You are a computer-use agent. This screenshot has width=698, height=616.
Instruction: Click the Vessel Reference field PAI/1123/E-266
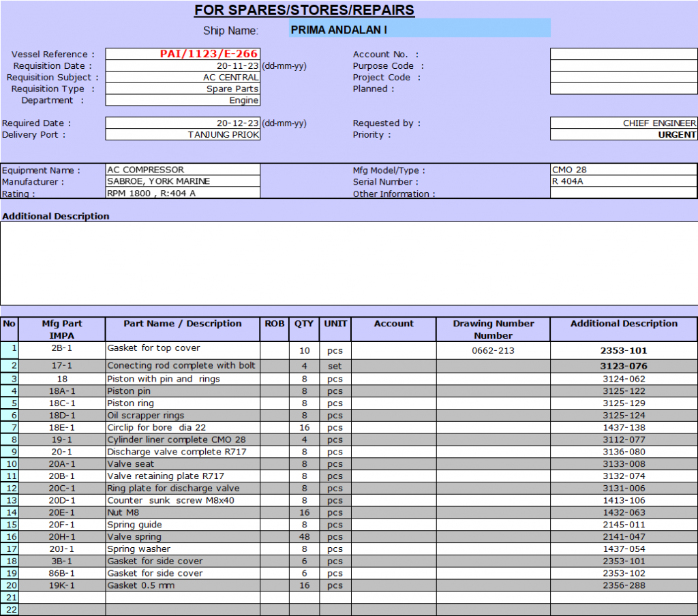(183, 54)
